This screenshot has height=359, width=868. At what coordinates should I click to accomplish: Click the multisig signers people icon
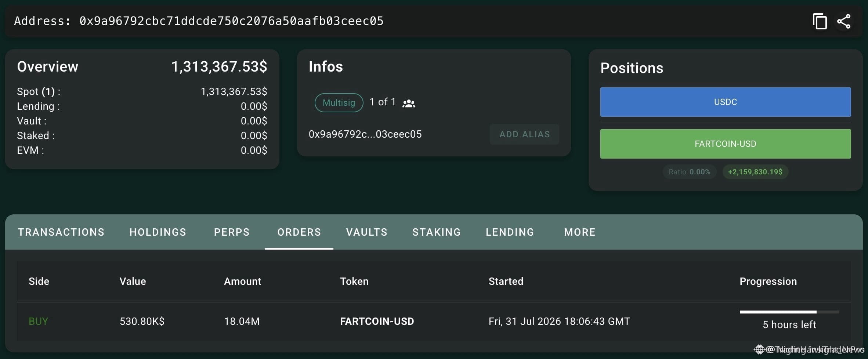pos(409,103)
